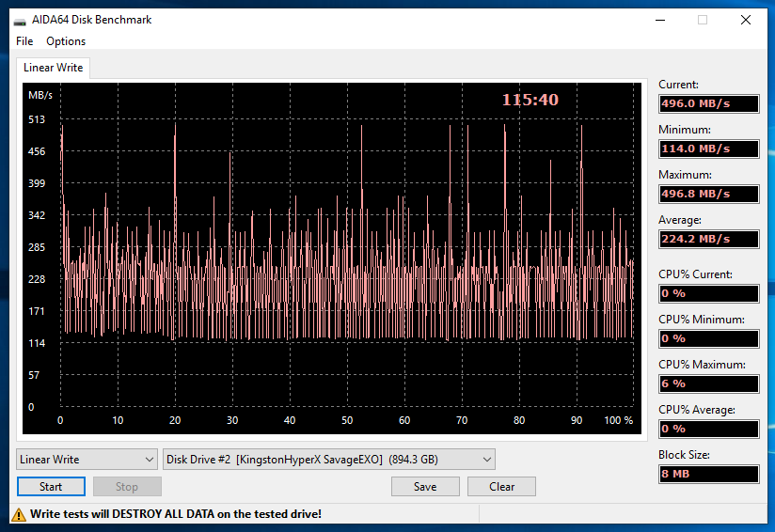775x532 pixels.
Task: Click the Block Size 8 MB value
Action: point(709,474)
